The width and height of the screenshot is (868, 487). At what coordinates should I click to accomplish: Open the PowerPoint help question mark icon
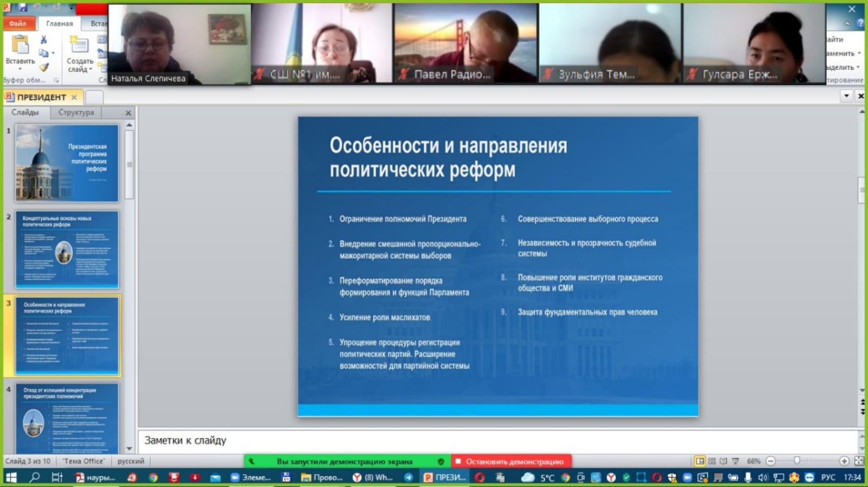(860, 23)
